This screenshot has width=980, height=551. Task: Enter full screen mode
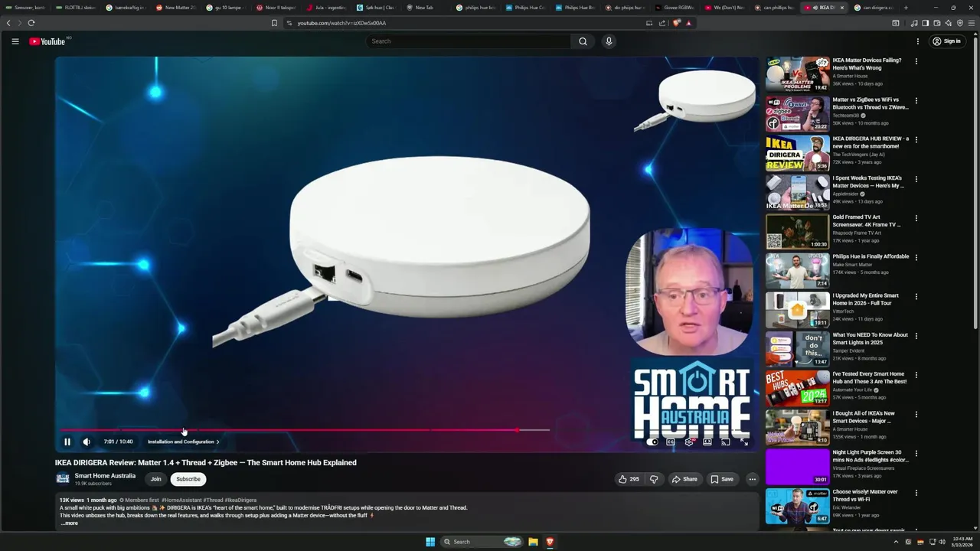[743, 442]
